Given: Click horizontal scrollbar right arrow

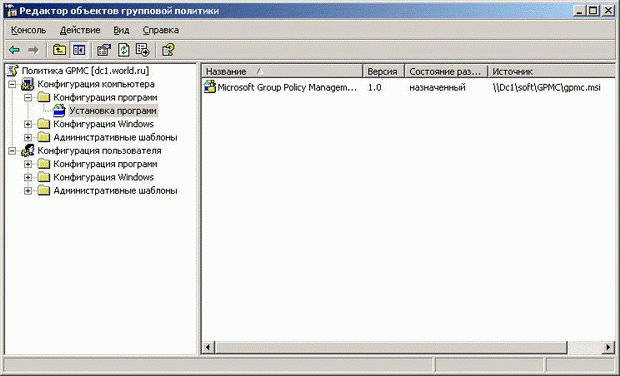Looking at the screenshot, I should 608,348.
